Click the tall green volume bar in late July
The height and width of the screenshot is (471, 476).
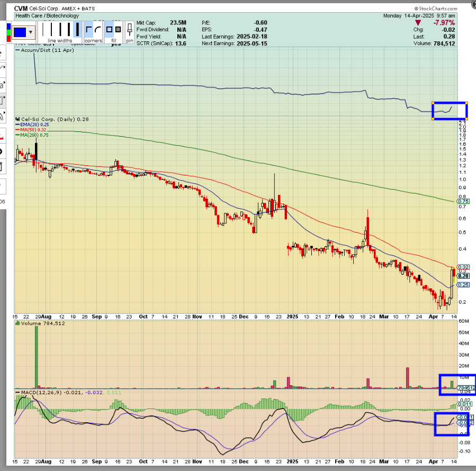coord(37,357)
